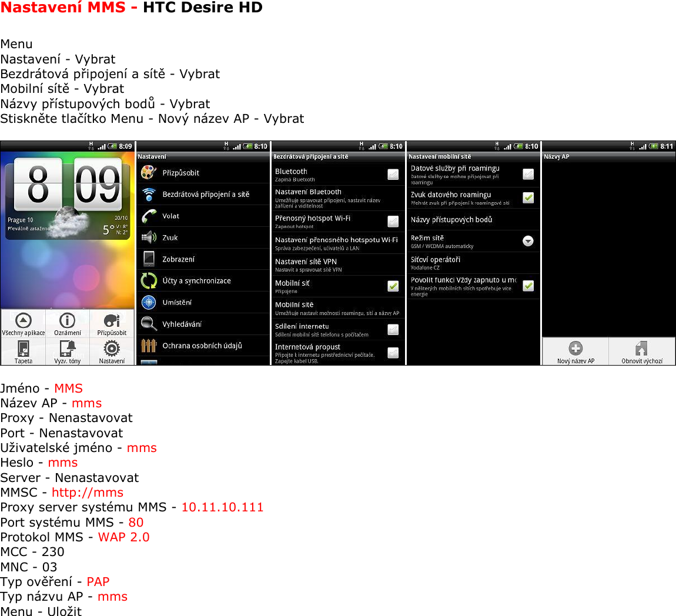
Task: Tap the phone icon beside Volat
Action: (x=149, y=216)
